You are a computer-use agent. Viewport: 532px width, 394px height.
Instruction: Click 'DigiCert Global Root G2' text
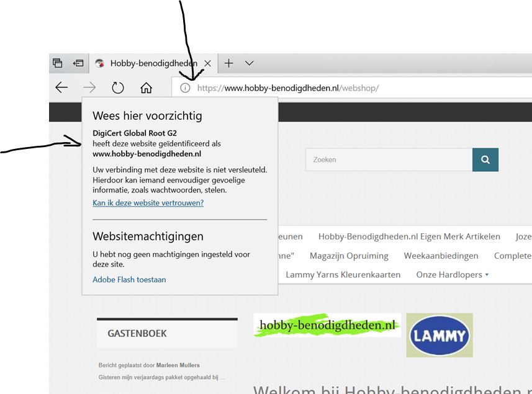click(x=135, y=133)
